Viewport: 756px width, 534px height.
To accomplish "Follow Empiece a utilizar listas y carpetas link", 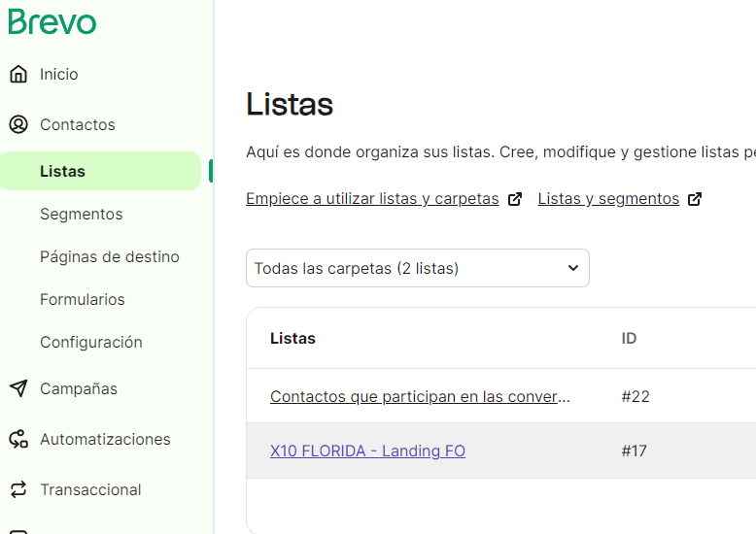I will 372,199.
